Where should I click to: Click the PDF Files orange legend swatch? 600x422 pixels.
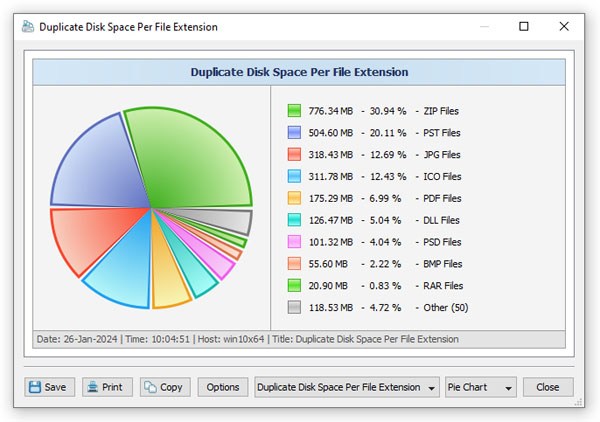pos(294,198)
